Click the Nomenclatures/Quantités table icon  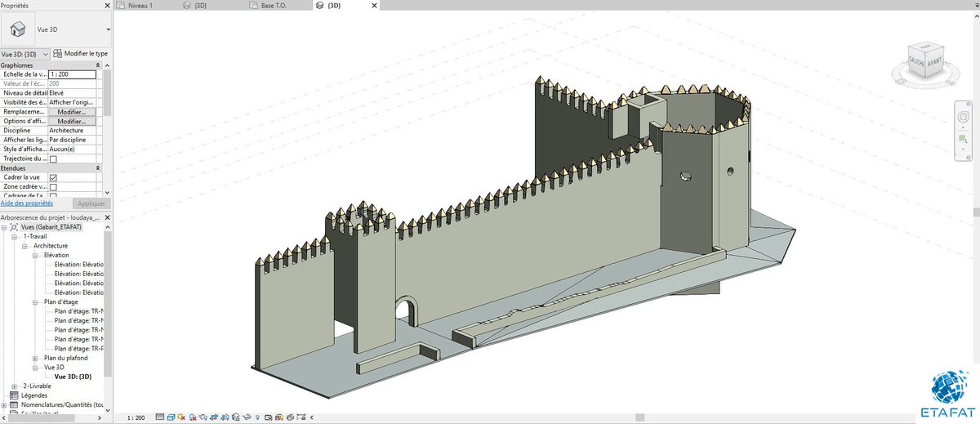(14, 404)
